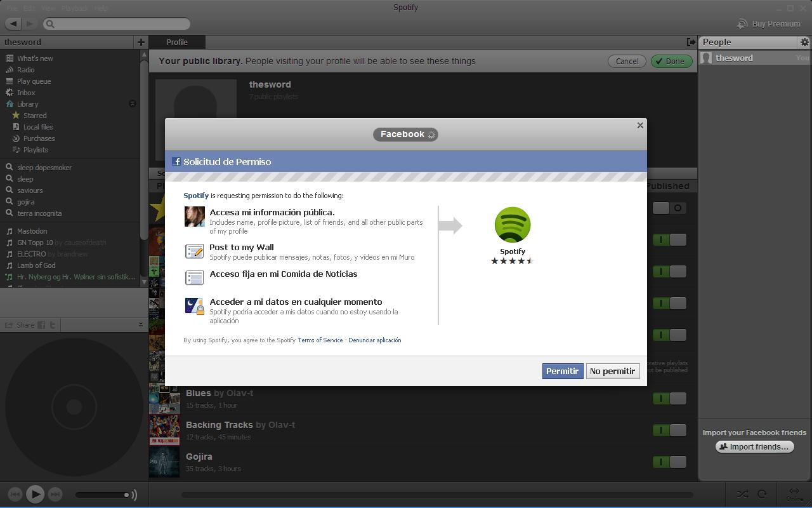The image size is (812, 508).
Task: Click the Done button
Action: click(x=671, y=61)
